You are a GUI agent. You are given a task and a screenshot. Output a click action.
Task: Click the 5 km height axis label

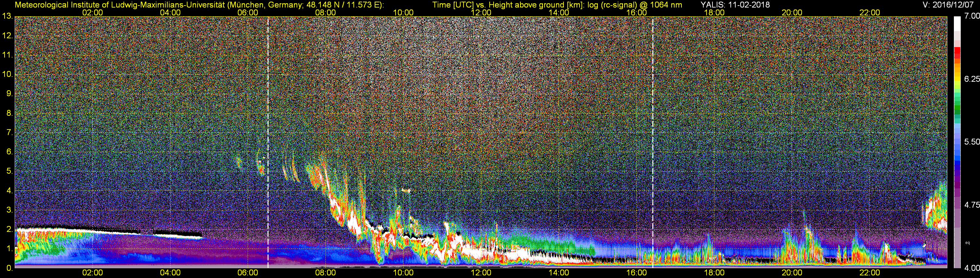9,171
